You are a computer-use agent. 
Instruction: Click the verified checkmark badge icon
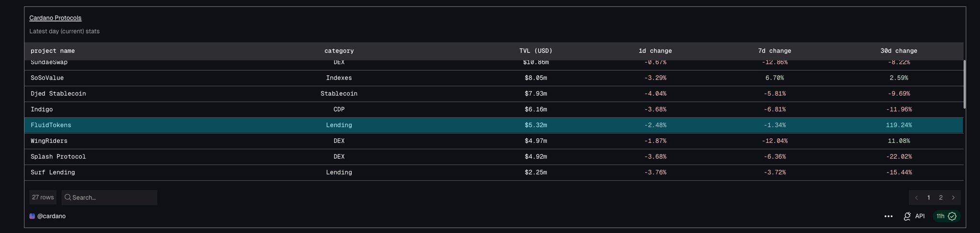[x=952, y=216]
